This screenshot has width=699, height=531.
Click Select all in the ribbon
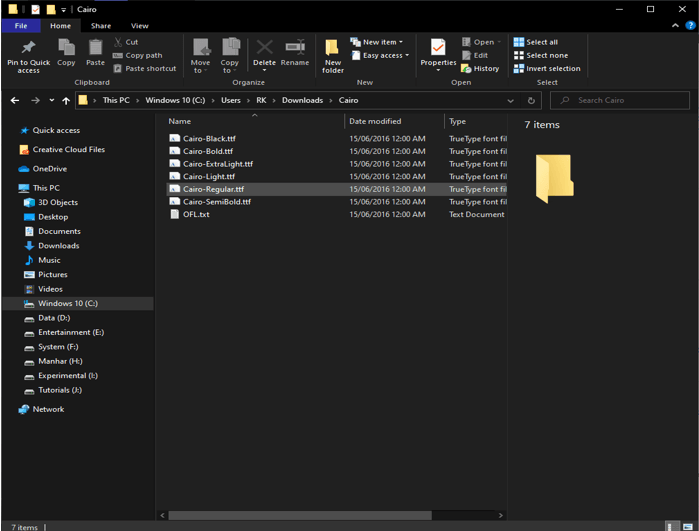pos(536,42)
